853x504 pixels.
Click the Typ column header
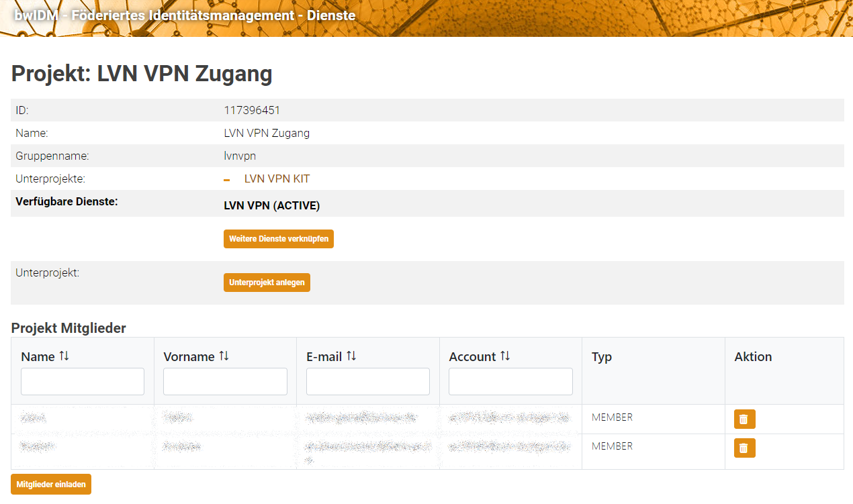[602, 357]
